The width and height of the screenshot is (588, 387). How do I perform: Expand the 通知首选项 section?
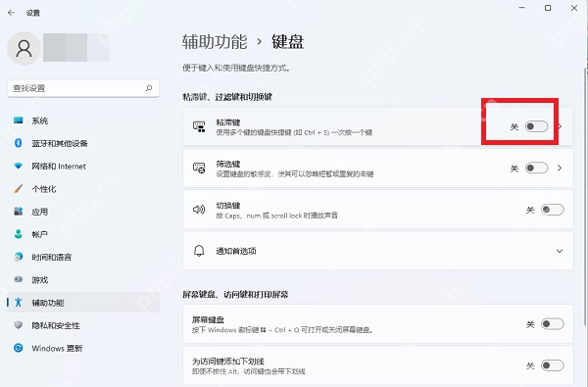pos(560,251)
